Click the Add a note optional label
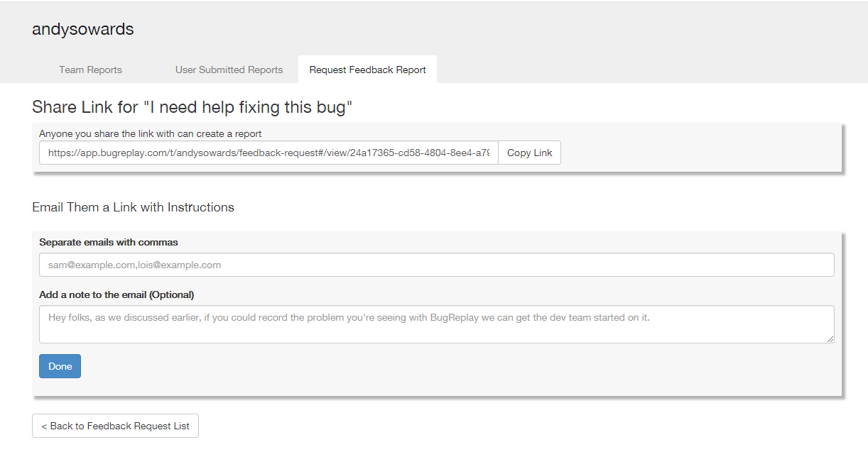This screenshot has width=868, height=474. click(116, 296)
